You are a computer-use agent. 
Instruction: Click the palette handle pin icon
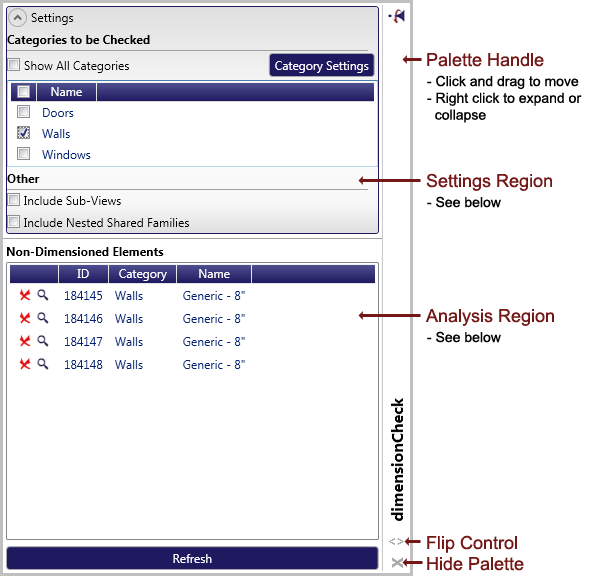[x=398, y=17]
